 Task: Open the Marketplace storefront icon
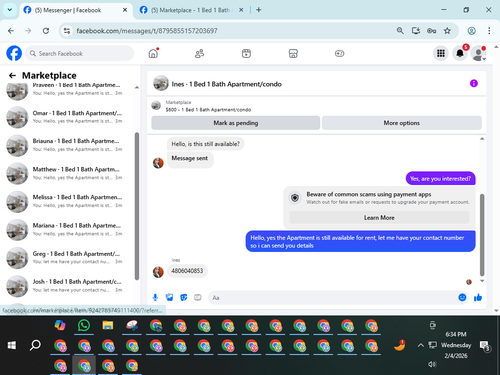[x=293, y=53]
